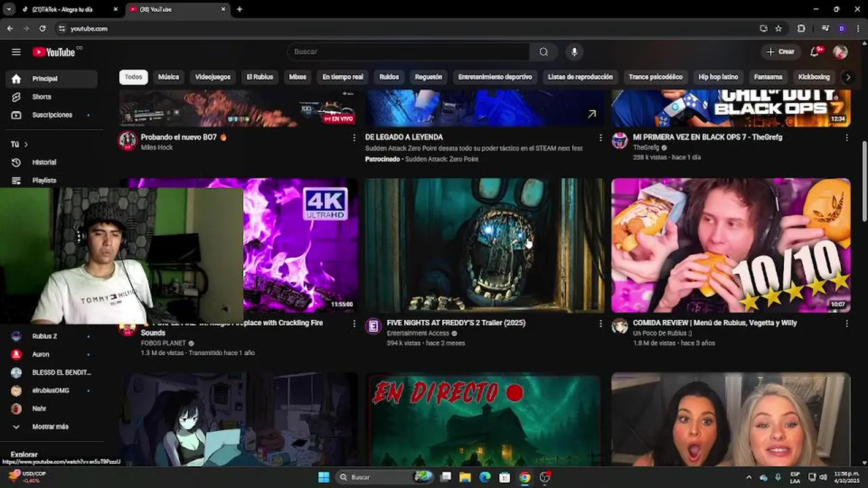Viewport: 868px width, 488px height.
Task: Open options for MI PRIMERA VEZ EN BLACK OPS 7
Action: [x=846, y=138]
